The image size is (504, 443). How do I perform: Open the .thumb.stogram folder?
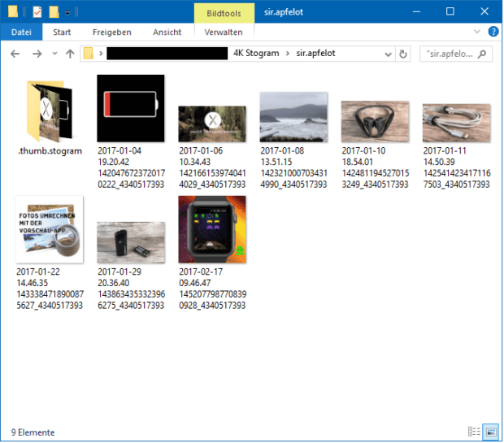[49, 112]
